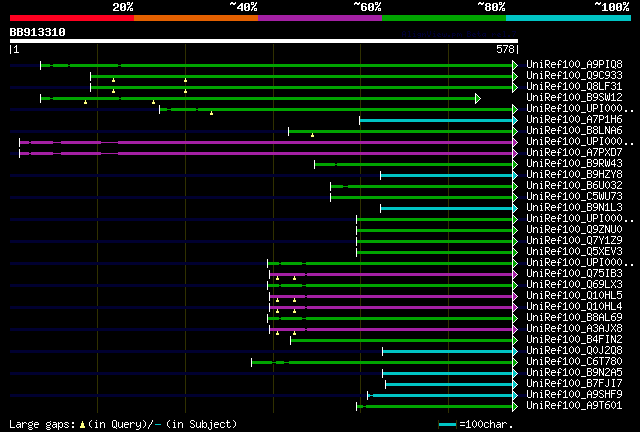640x432 pixels.
Task: Click the yellow query-gap triangle in the legend
Action: (x=82, y=425)
